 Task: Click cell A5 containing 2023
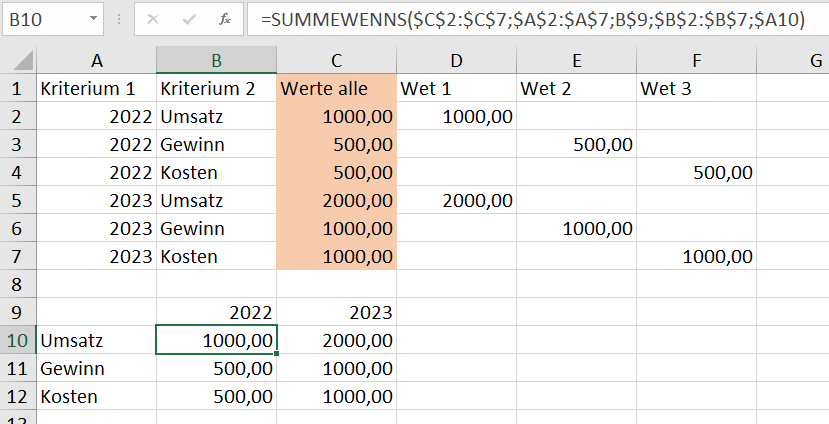click(97, 200)
